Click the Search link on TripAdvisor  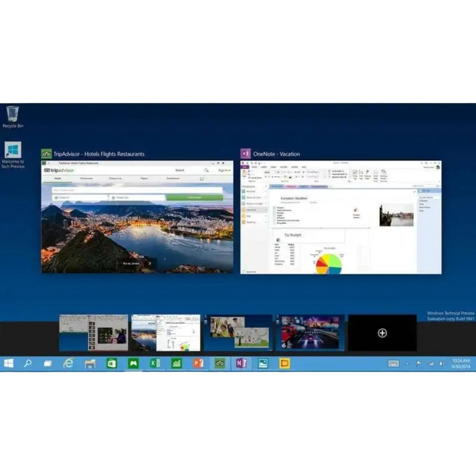[x=180, y=170]
